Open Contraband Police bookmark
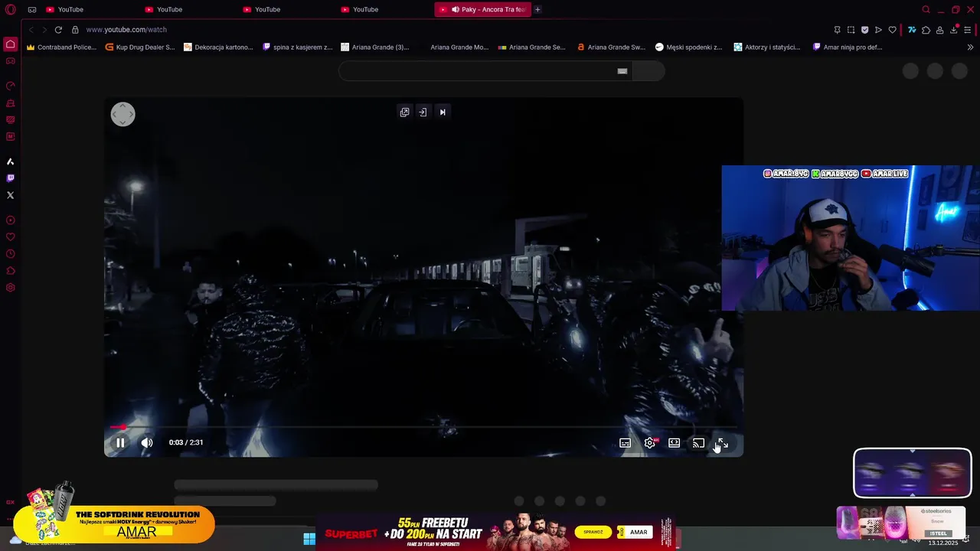This screenshot has height=551, width=980. [61, 47]
